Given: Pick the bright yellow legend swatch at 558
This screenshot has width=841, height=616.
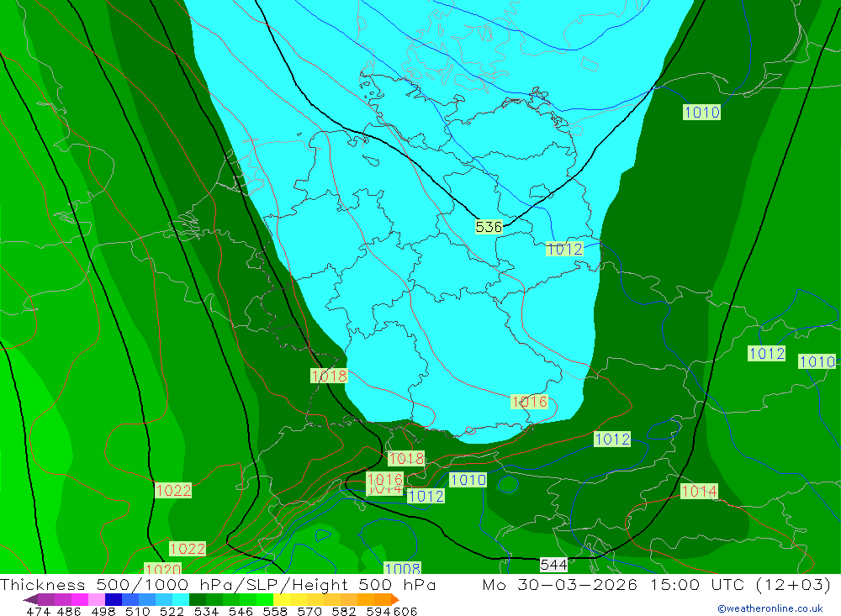Looking at the screenshot, I should (282, 599).
